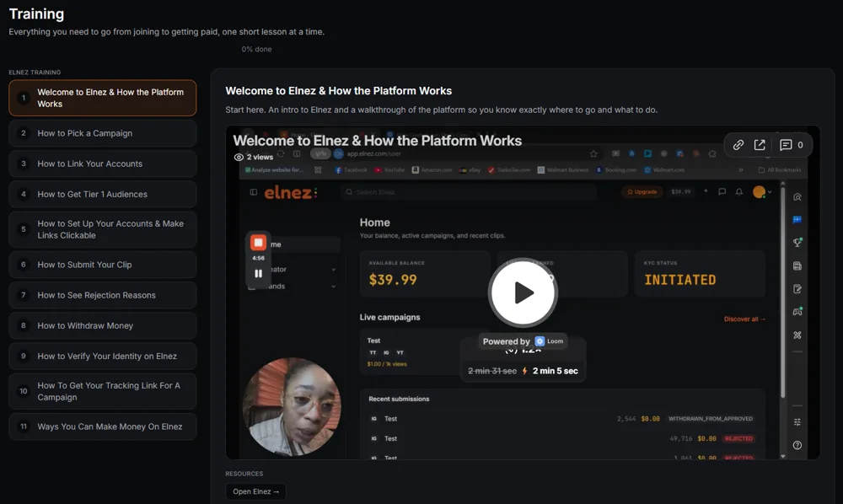843x504 pixels.
Task: Click the INITIATED KYC status text
Action: (x=680, y=280)
